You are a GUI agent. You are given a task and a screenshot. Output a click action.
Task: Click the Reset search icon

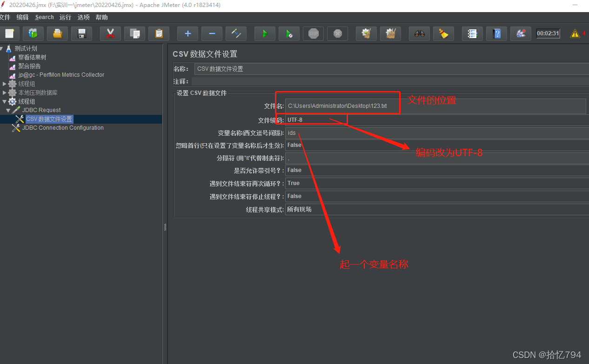tap(443, 33)
